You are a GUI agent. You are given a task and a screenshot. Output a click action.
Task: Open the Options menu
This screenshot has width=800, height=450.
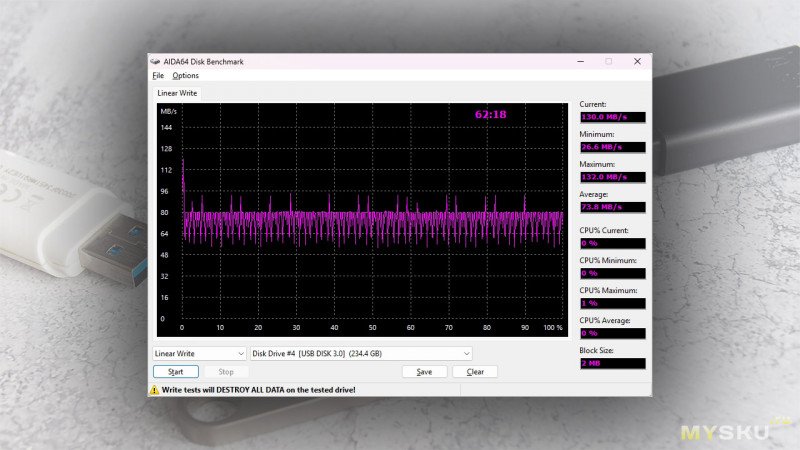coord(185,75)
